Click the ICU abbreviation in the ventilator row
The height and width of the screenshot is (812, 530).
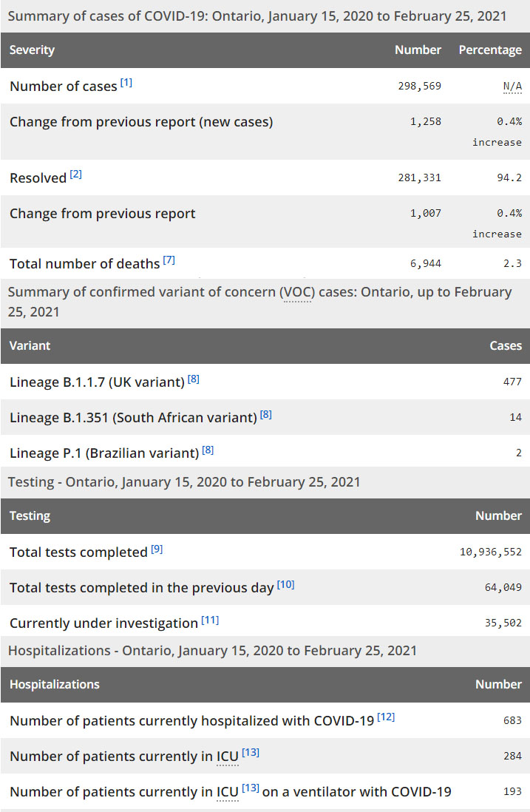click(227, 792)
